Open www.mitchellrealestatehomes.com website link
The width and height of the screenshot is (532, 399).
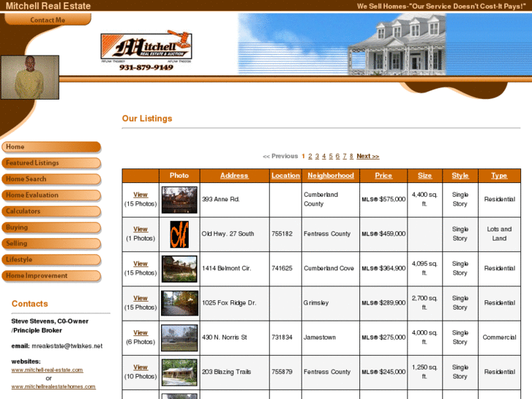click(53, 387)
